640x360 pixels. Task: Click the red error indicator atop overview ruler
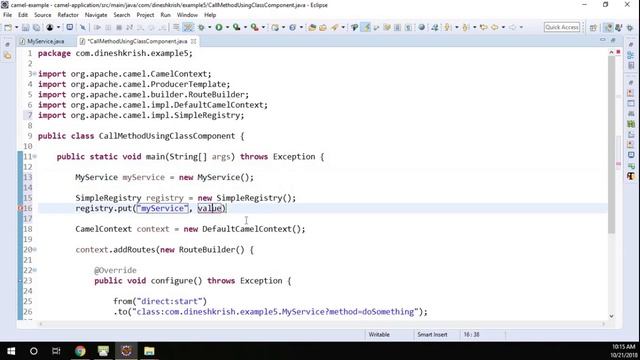618,52
